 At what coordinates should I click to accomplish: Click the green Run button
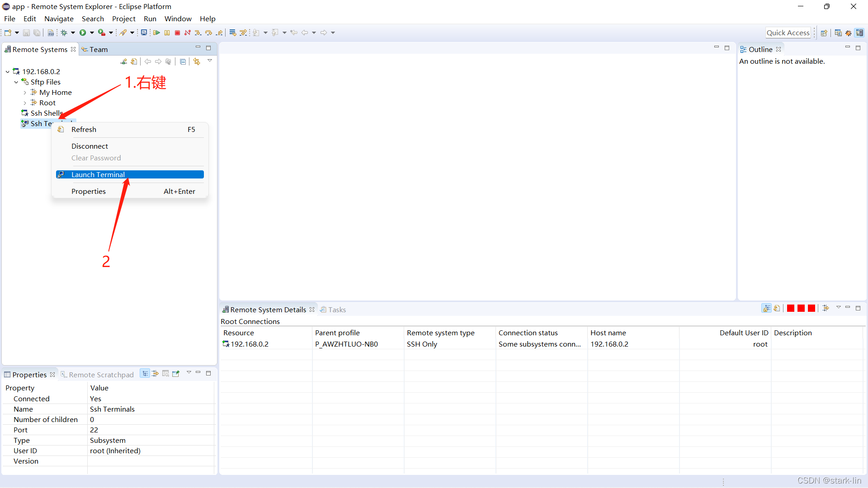coord(83,33)
